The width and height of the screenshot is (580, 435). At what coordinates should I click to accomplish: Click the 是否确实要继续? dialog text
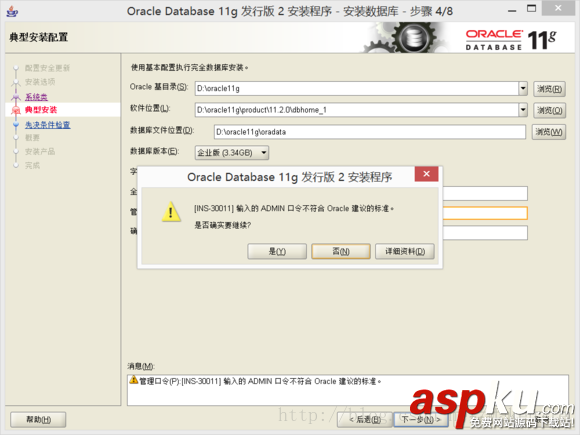[223, 225]
